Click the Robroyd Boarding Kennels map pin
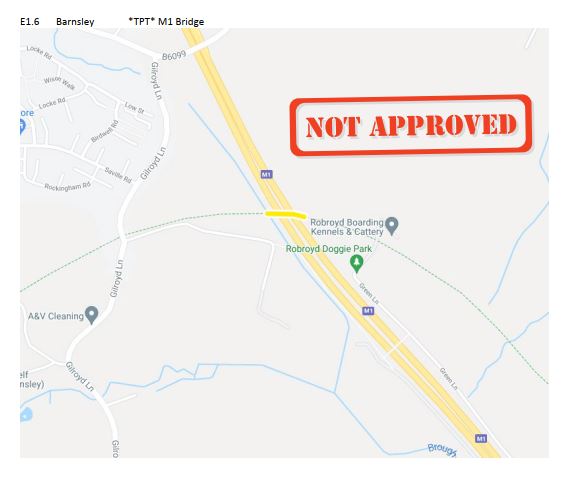 392,226
